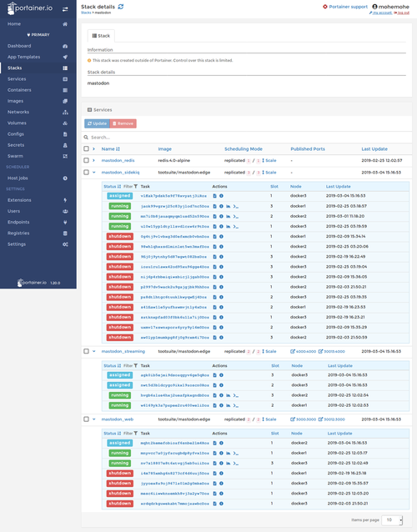Screen dimensions: 417x532
Task: Open the Items per page dropdown
Action: [392, 519]
